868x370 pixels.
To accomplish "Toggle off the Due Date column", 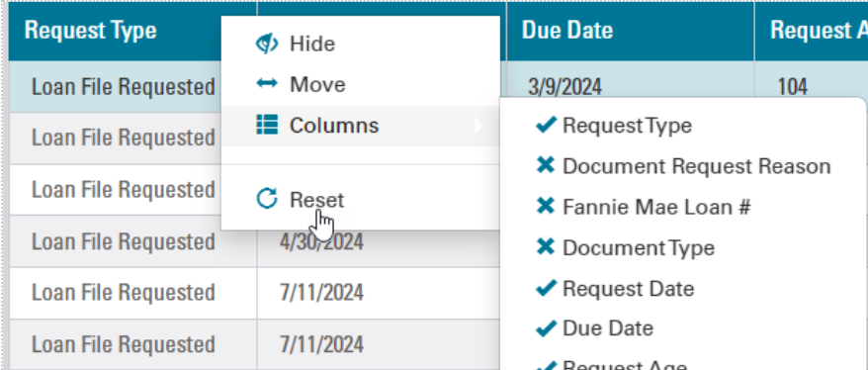I will [x=546, y=328].
